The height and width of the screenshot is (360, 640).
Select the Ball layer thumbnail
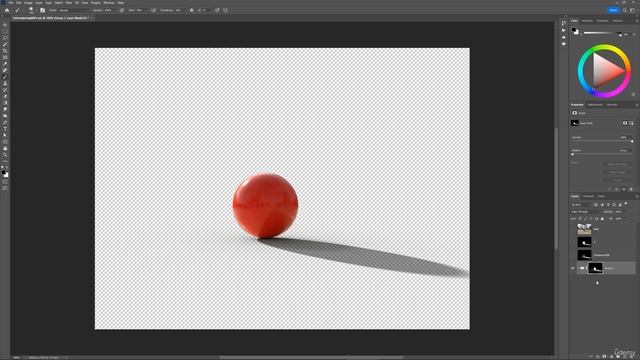(584, 229)
